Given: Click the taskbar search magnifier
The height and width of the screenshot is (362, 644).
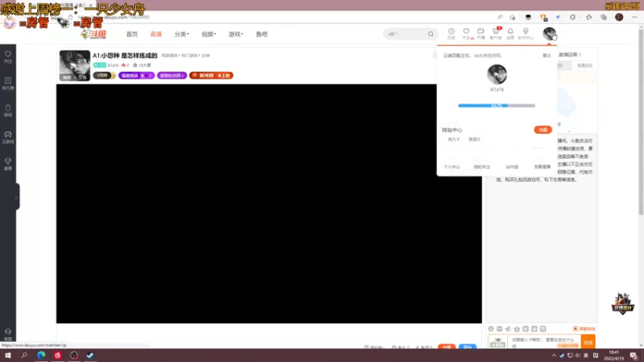Looking at the screenshot, I should coord(24,356).
